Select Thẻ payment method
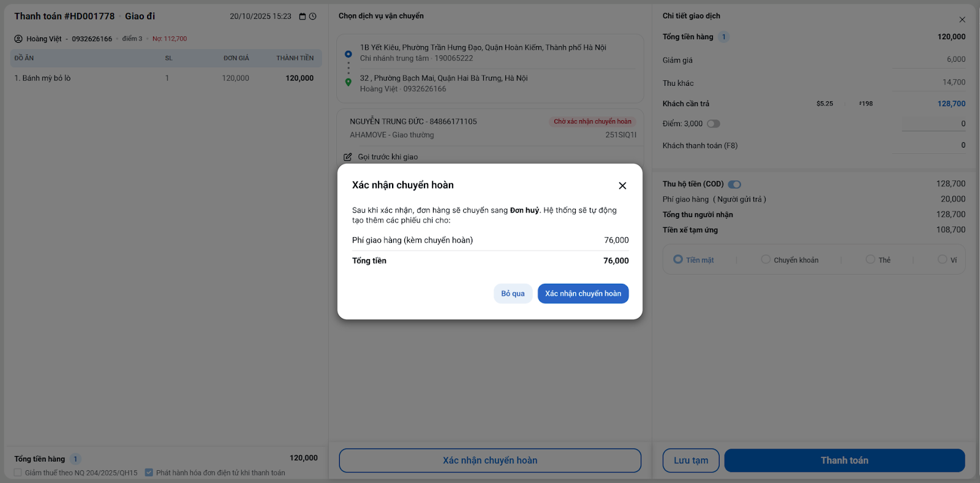Screen dimensions: 980x483 870,259
